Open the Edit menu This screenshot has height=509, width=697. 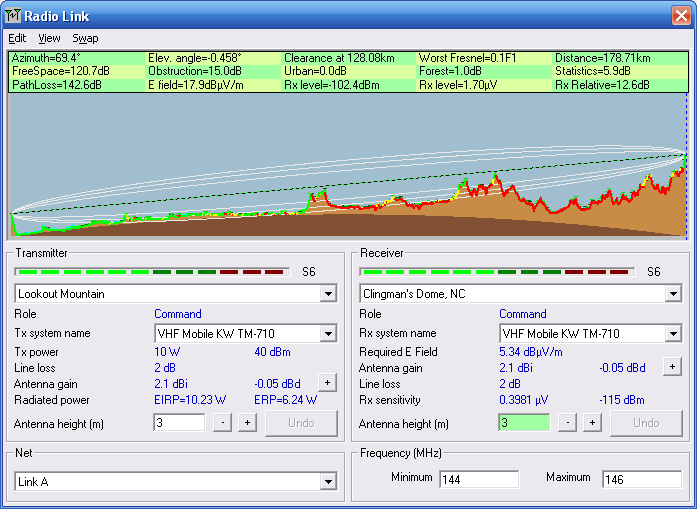(x=17, y=38)
